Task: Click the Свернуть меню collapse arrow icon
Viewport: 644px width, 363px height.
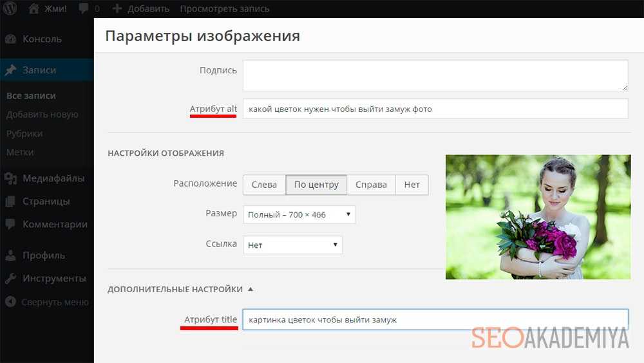Action: pos(11,302)
